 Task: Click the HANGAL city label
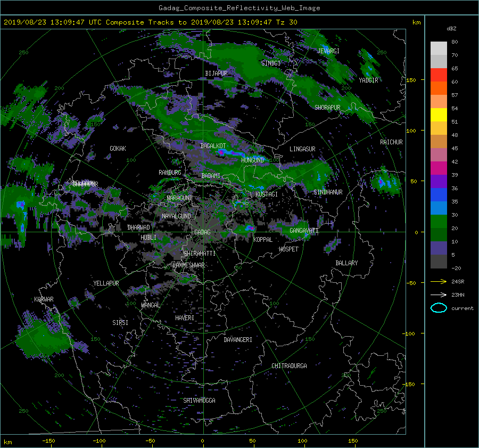coord(151,305)
